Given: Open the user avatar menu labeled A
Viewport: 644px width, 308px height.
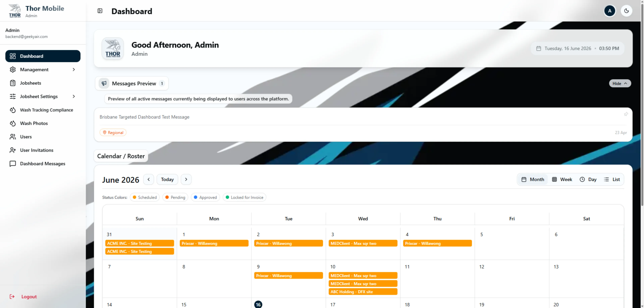Looking at the screenshot, I should [x=610, y=11].
